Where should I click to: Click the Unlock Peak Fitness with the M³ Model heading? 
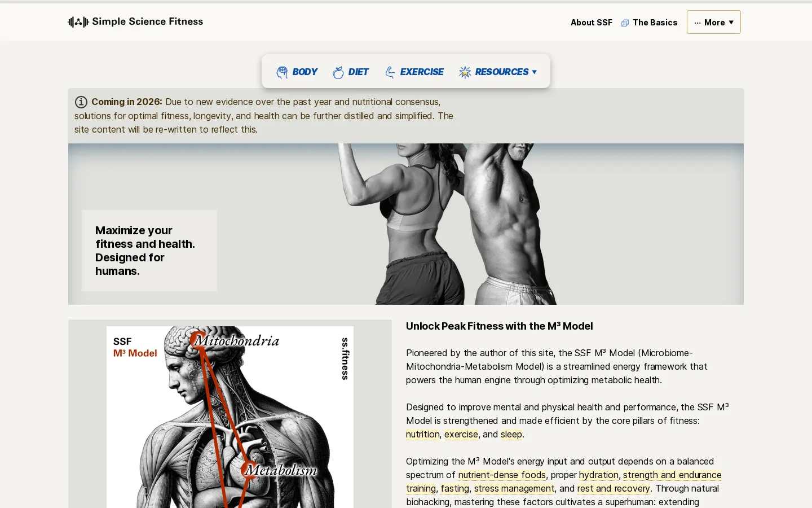tap(499, 326)
